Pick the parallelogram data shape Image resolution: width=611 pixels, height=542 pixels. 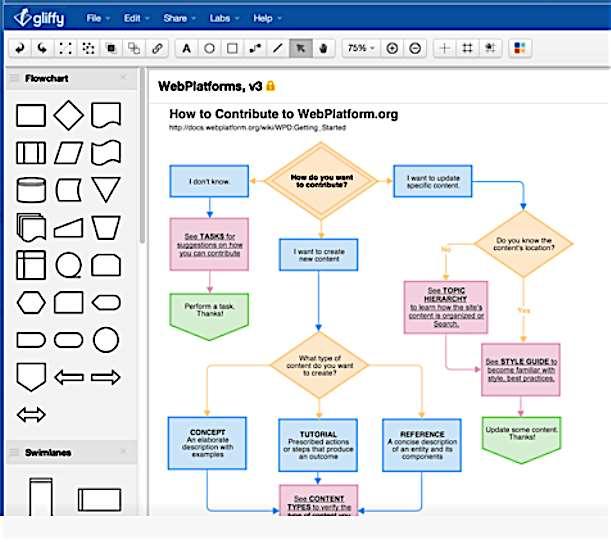click(69, 153)
